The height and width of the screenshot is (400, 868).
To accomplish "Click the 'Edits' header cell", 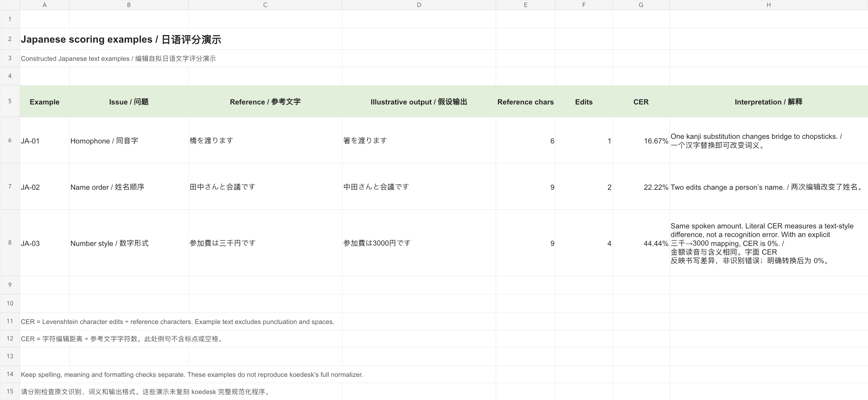I will tap(584, 101).
